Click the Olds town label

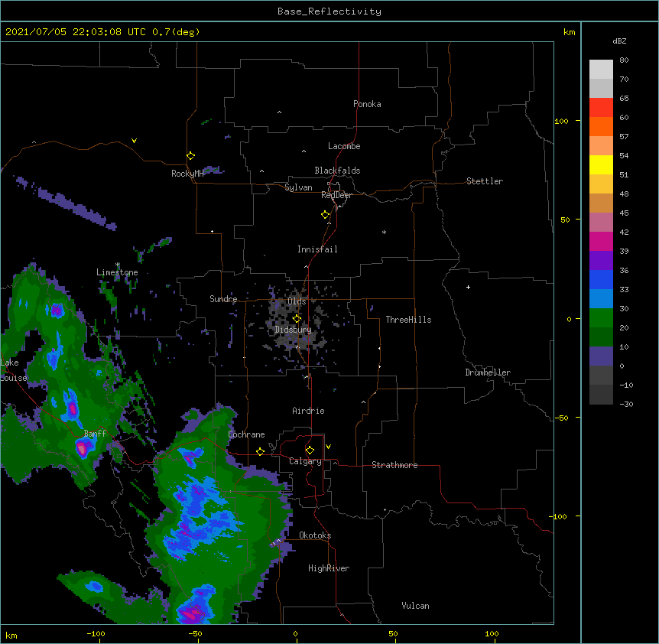click(297, 301)
